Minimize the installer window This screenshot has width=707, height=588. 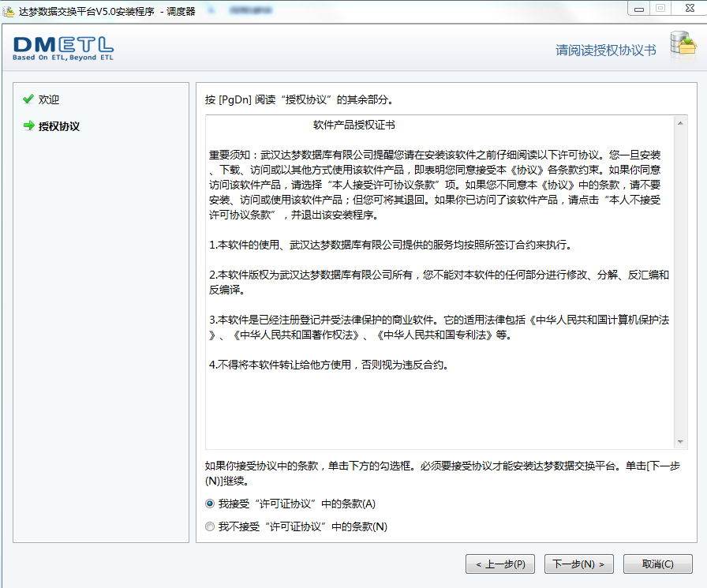tap(639, 9)
